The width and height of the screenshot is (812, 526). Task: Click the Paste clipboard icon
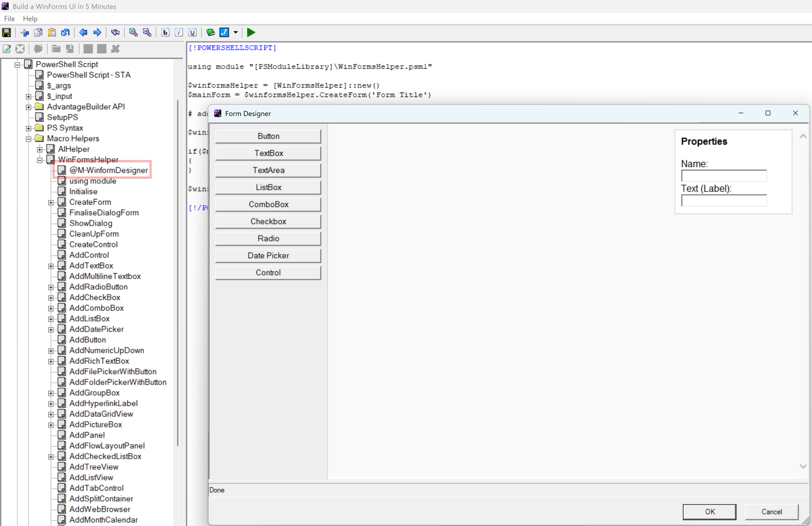[x=52, y=32]
